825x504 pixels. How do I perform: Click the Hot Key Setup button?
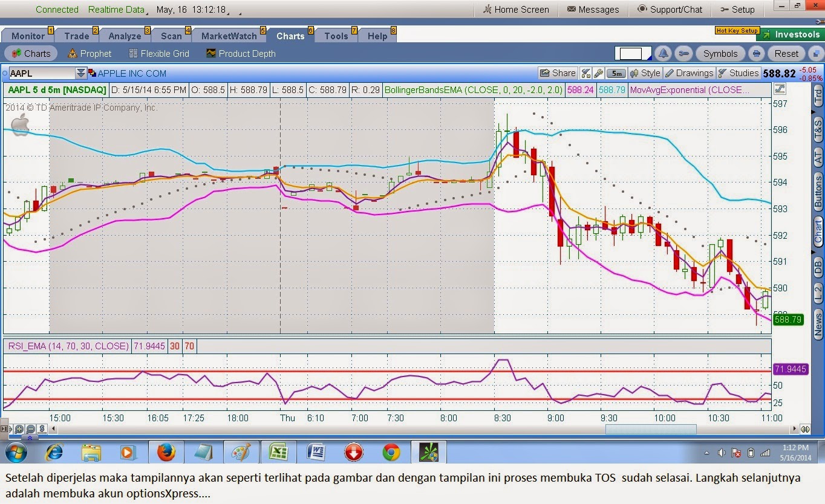(x=737, y=30)
